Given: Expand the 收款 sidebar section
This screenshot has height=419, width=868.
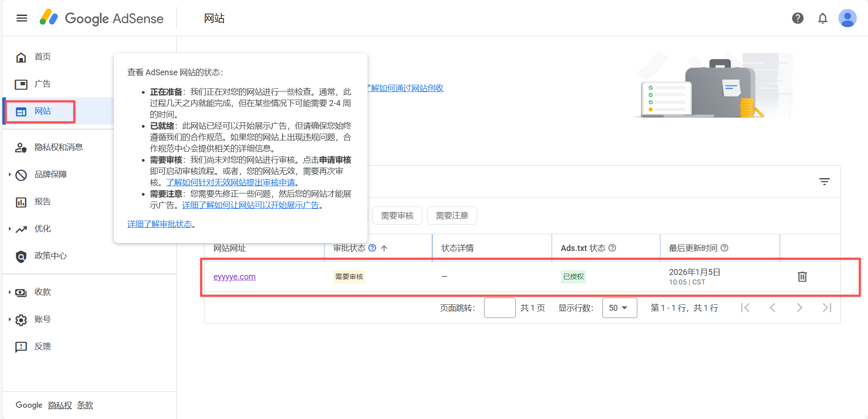Looking at the screenshot, I should [10, 292].
